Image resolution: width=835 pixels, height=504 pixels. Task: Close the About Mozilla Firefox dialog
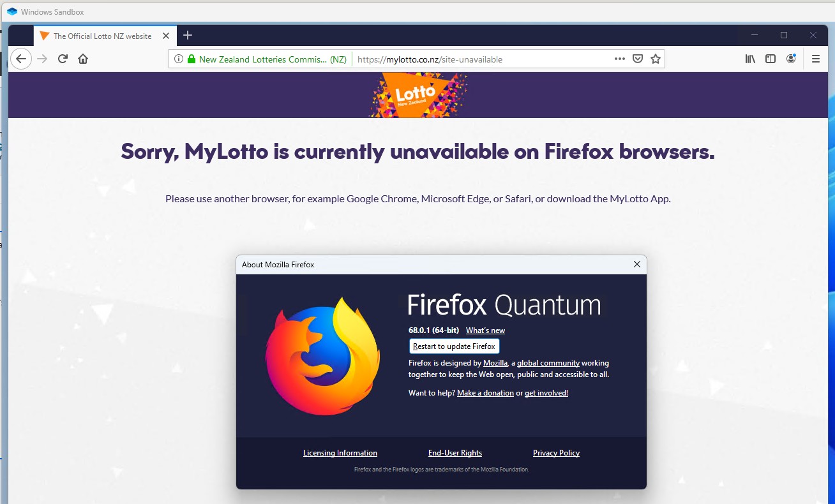636,264
